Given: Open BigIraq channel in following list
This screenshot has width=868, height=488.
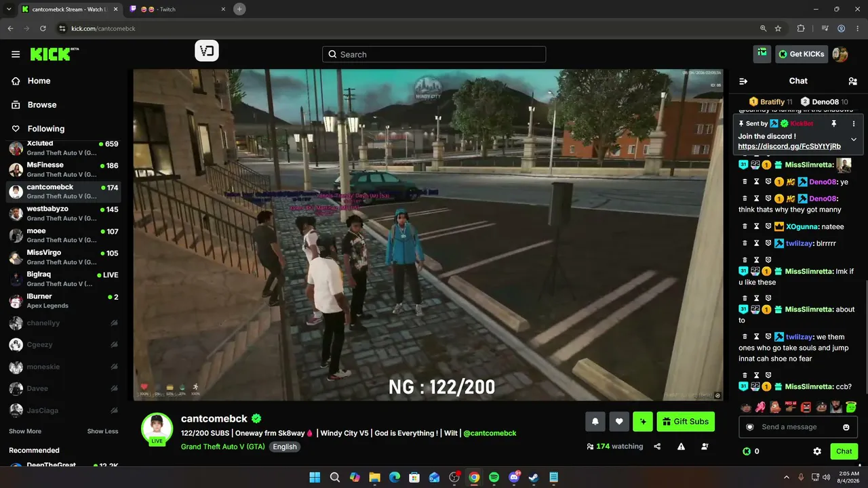Looking at the screenshot, I should pyautogui.click(x=64, y=279).
